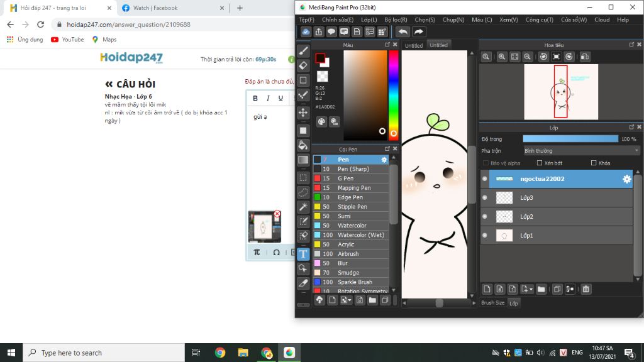644x362 pixels.
Task: Enable the Khóa lock checkbox
Action: pyautogui.click(x=594, y=163)
